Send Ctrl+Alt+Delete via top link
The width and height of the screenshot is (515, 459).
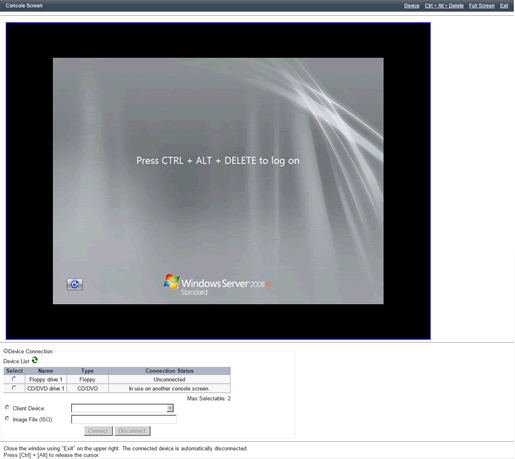coord(444,6)
